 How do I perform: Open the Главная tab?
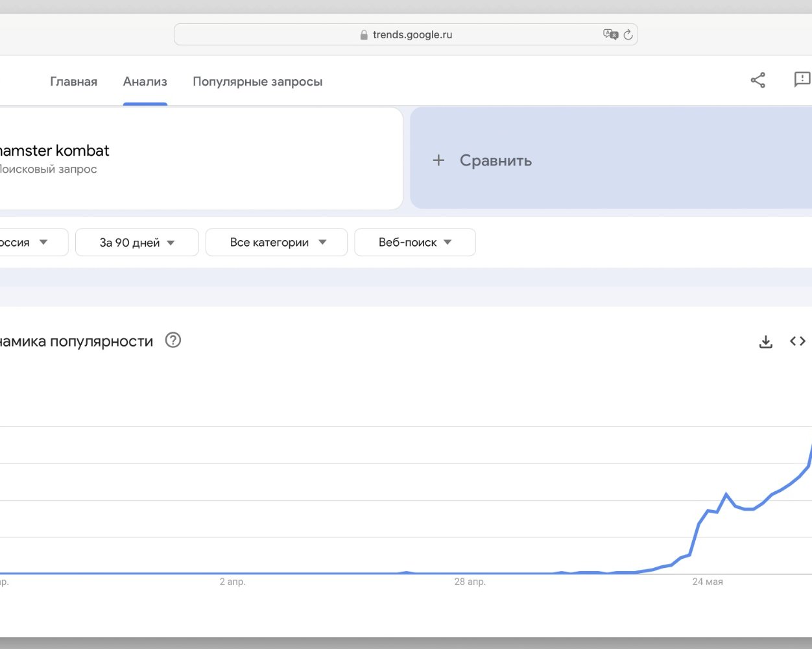pos(74,82)
